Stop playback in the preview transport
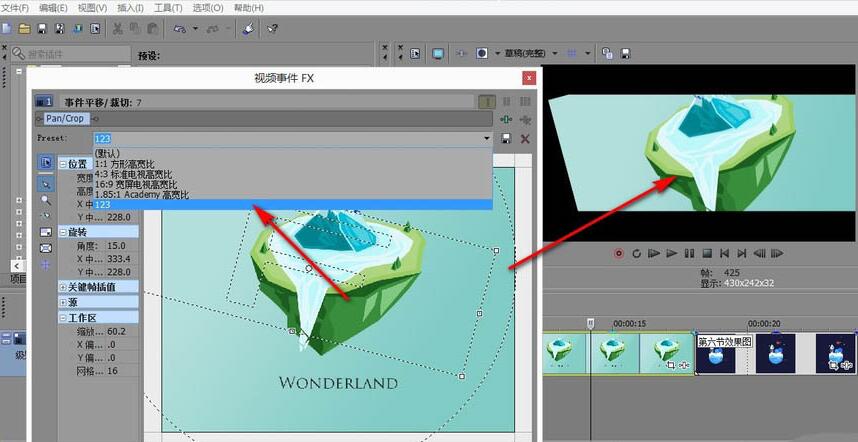The image size is (858, 442). click(x=706, y=254)
